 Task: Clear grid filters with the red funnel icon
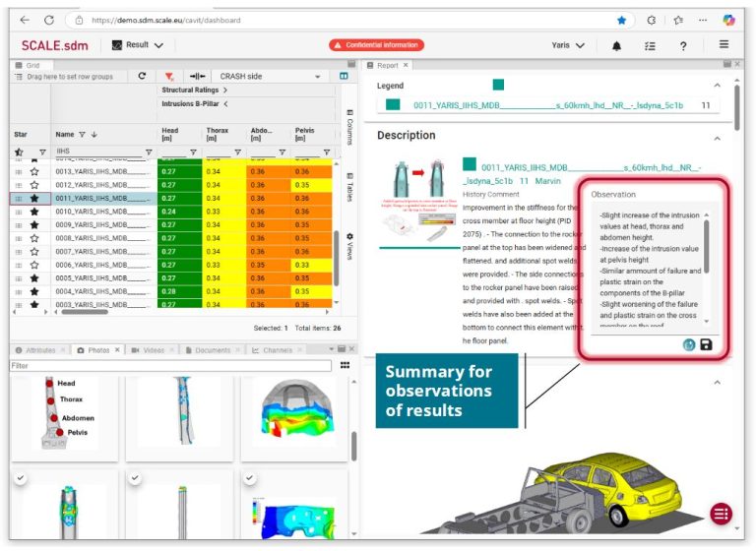169,76
